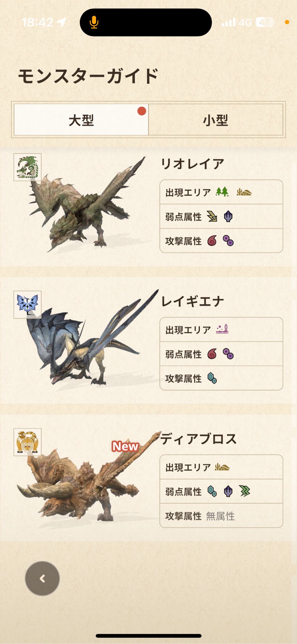Tap dragon weakness icon for リオレイア
297x644 pixels.
click(x=228, y=216)
